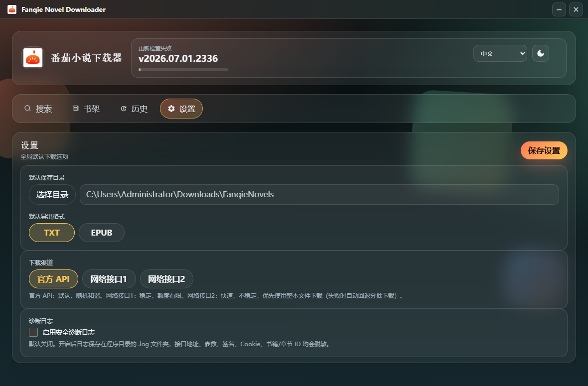Click the default save directory path field

pos(319,195)
